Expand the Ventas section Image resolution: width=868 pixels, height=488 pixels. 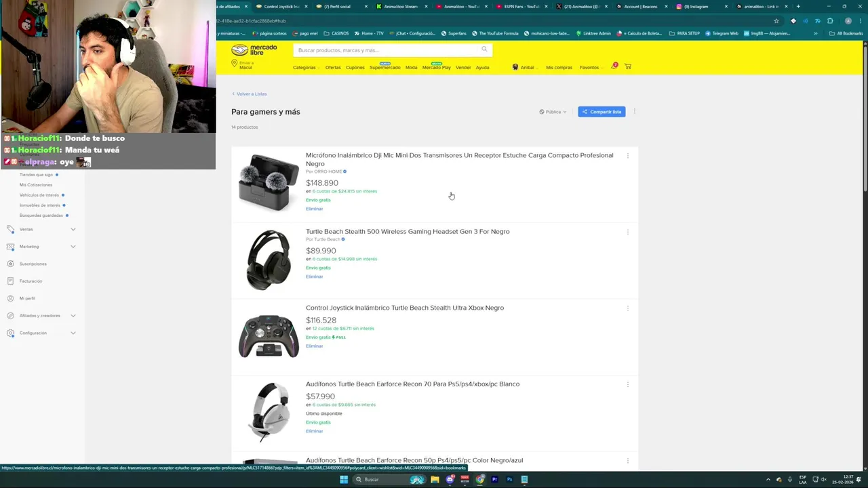point(73,229)
